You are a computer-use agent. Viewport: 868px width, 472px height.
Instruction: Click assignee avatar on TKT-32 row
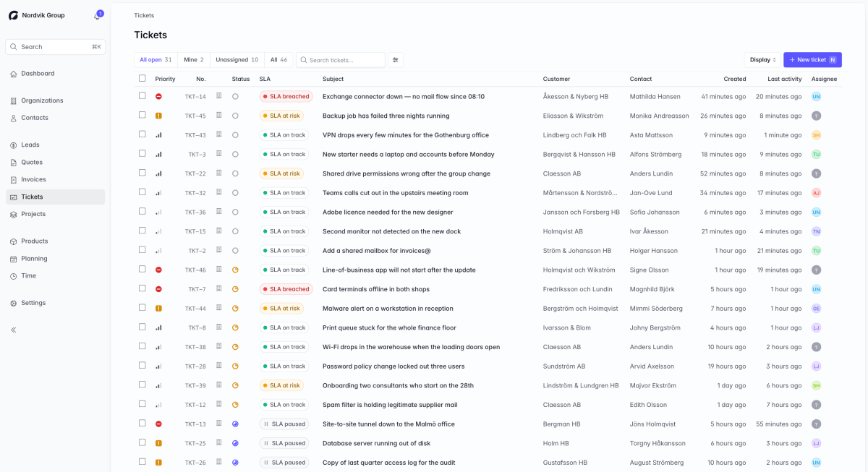pos(816,193)
